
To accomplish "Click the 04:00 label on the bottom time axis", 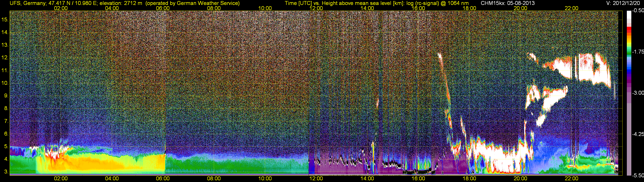I will click(112, 179).
